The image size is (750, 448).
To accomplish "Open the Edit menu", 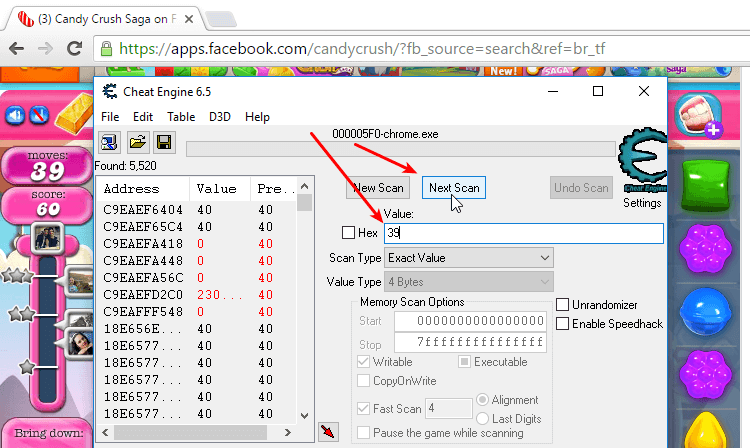I will click(x=143, y=117).
